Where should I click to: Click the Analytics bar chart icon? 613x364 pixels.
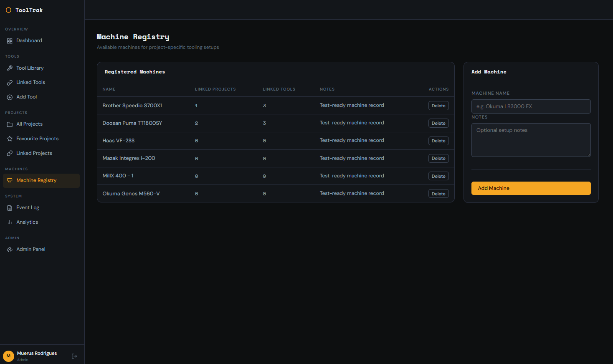(x=10, y=222)
